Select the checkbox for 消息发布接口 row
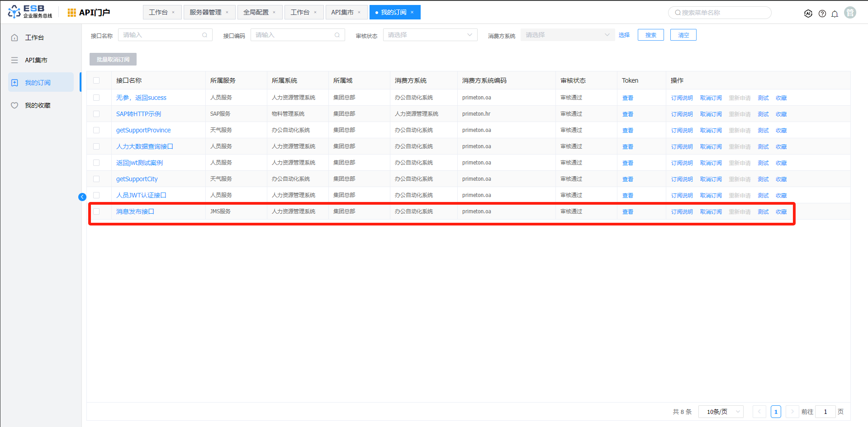The width and height of the screenshot is (868, 427). pos(96,211)
